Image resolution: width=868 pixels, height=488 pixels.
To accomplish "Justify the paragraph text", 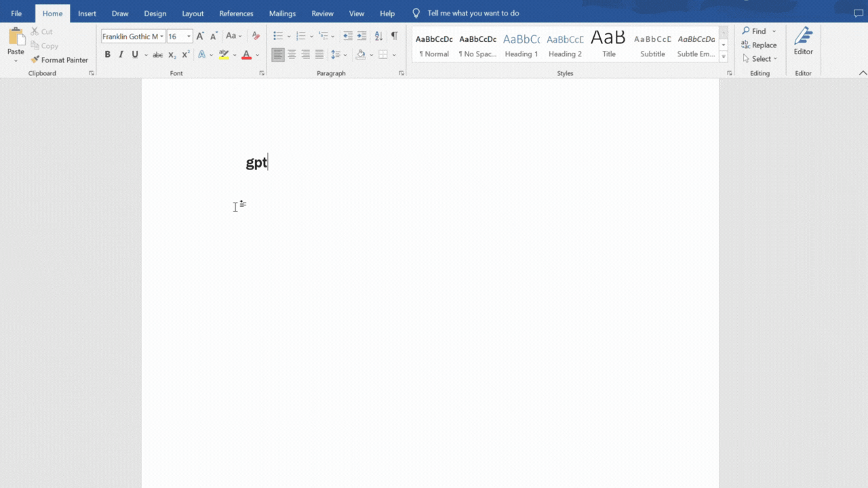I will pos(319,55).
